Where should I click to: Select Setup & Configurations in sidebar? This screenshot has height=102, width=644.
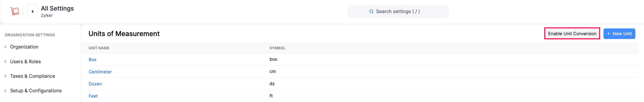tap(36, 91)
